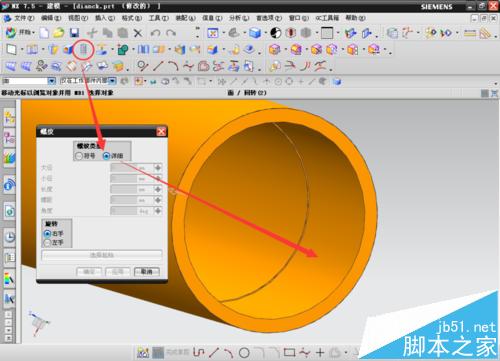Screen dimensions: 500x361
Task: Expand the selection type filter dropdown
Action: (51, 81)
